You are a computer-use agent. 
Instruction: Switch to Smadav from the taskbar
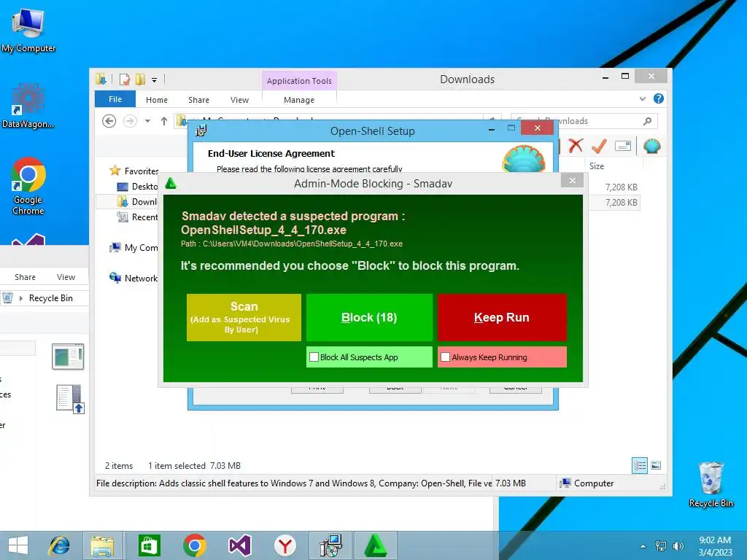click(x=376, y=545)
